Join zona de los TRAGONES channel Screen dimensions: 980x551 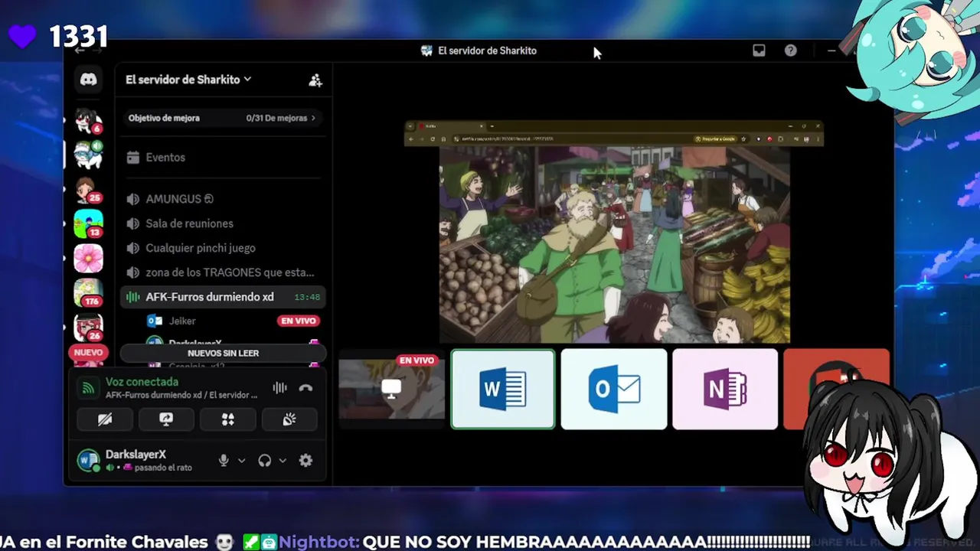222,272
